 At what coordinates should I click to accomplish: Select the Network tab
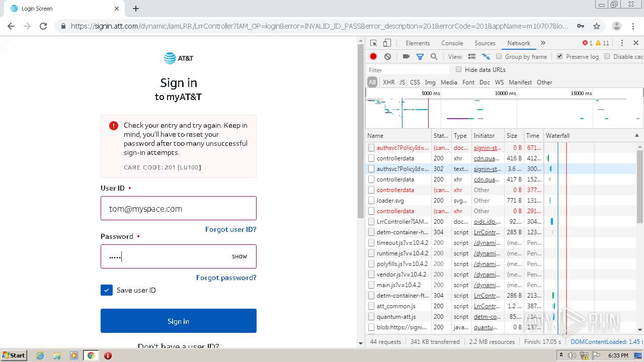point(519,43)
